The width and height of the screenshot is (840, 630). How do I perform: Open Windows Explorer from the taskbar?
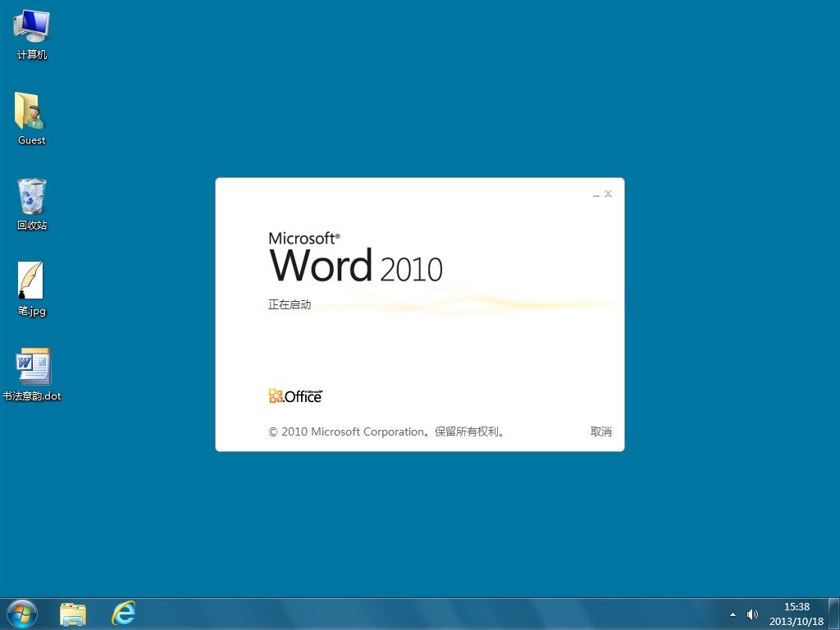tap(73, 614)
